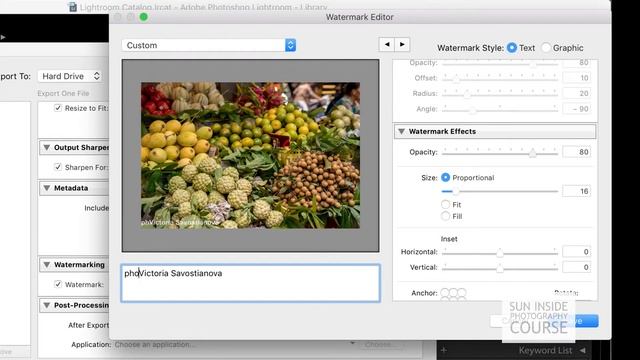This screenshot has width=640, height=360.
Task: Choose the Fit size option
Action: point(445,204)
